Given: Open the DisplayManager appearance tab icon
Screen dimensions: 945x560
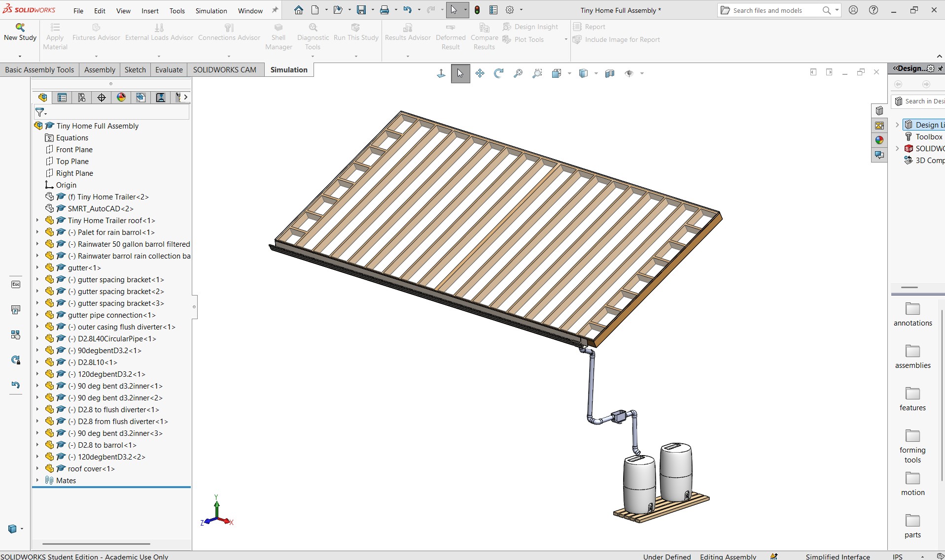Looking at the screenshot, I should point(121,98).
